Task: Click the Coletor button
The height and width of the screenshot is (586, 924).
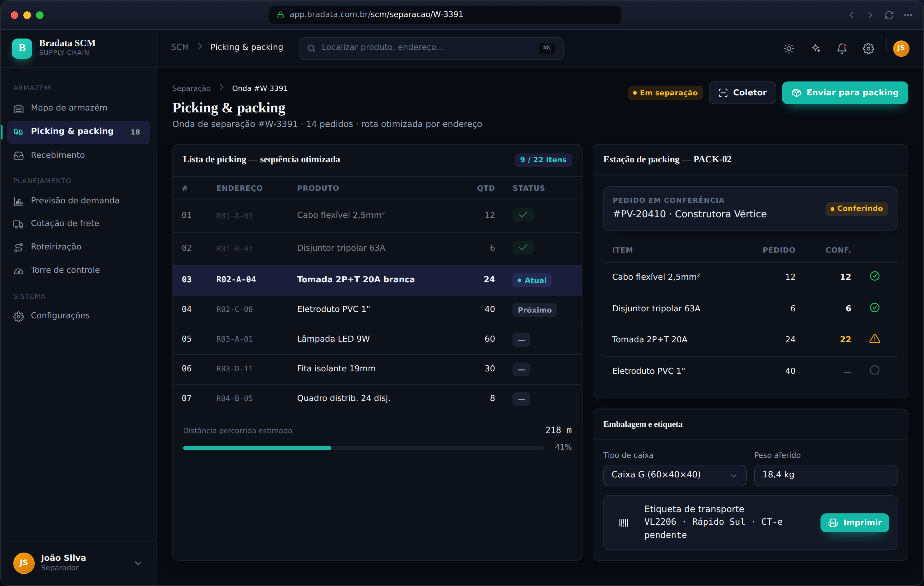Action: [742, 93]
